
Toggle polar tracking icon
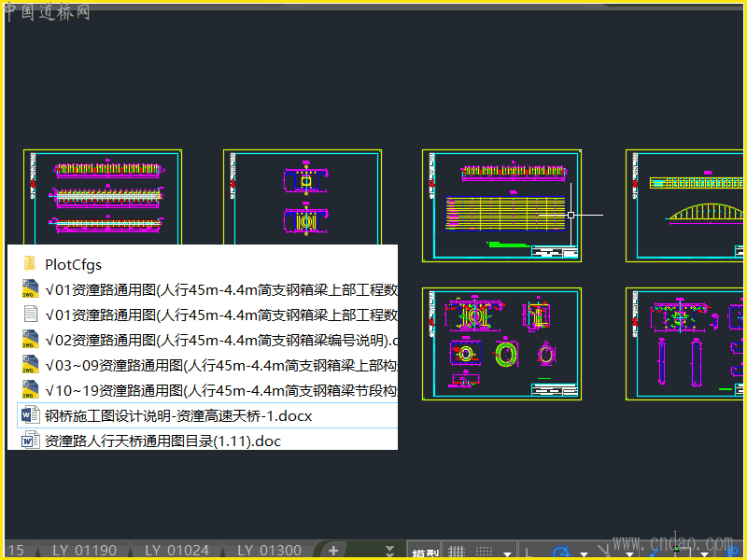pos(561,553)
